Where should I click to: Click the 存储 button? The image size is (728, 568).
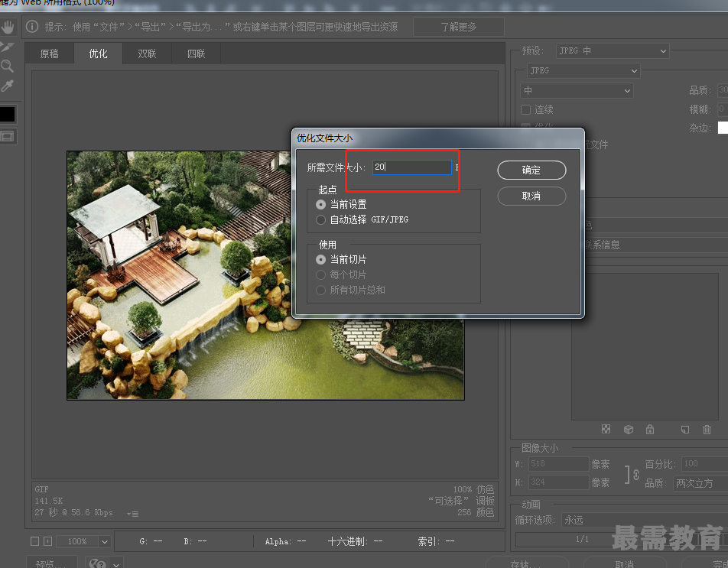527,563
